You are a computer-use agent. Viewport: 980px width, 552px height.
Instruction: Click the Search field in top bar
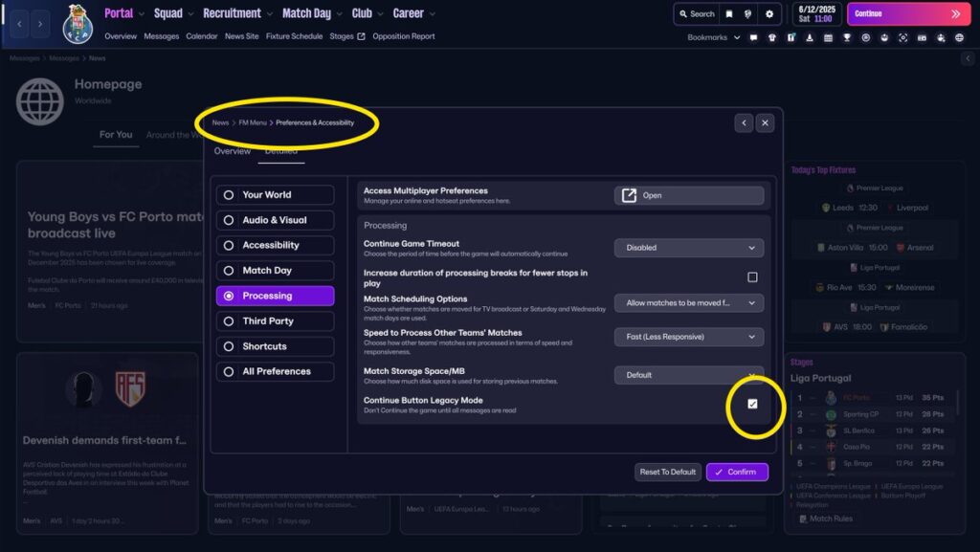coord(696,14)
